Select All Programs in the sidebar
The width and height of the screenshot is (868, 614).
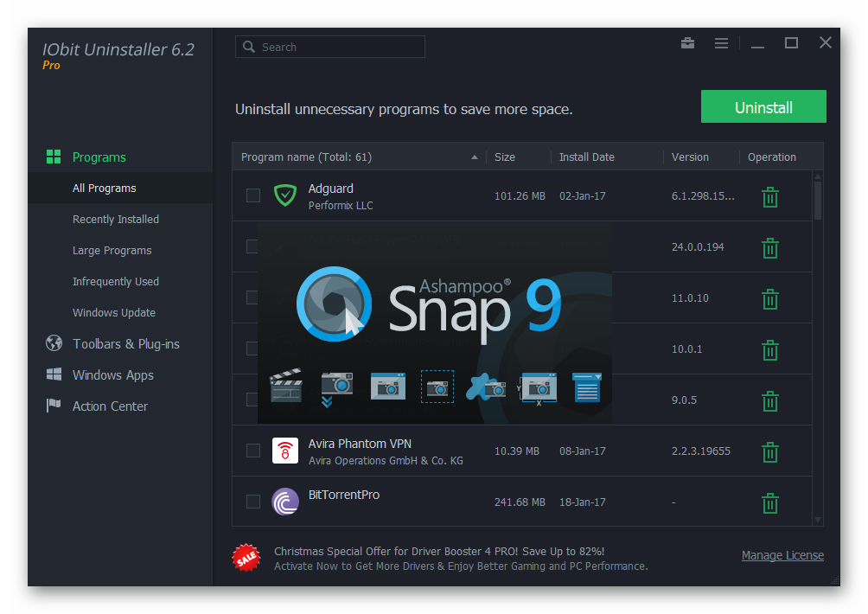104,188
